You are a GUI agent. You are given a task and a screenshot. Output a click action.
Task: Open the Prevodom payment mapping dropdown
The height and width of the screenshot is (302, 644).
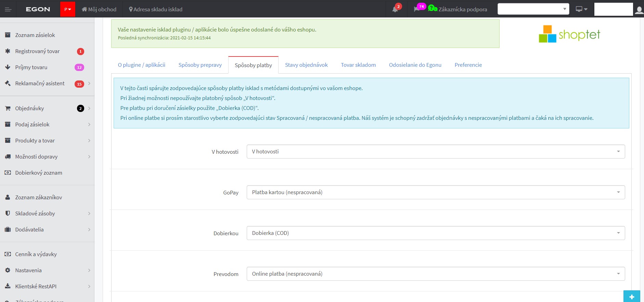(436, 274)
